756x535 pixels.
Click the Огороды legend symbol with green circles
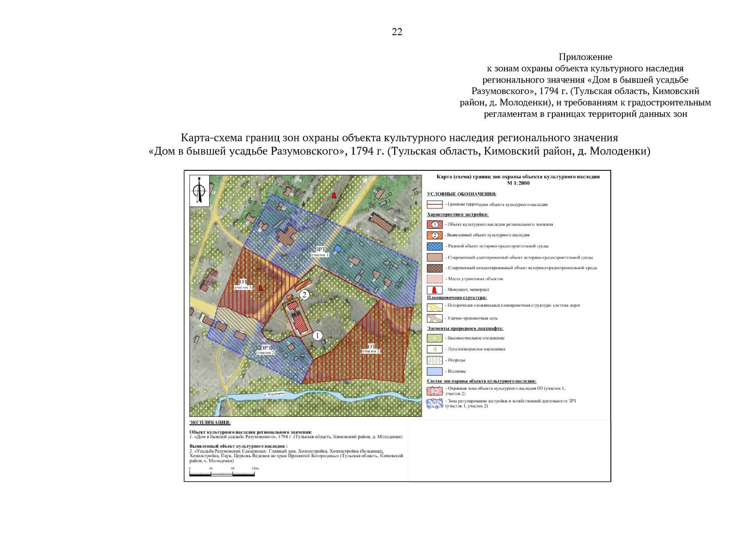pyautogui.click(x=434, y=360)
